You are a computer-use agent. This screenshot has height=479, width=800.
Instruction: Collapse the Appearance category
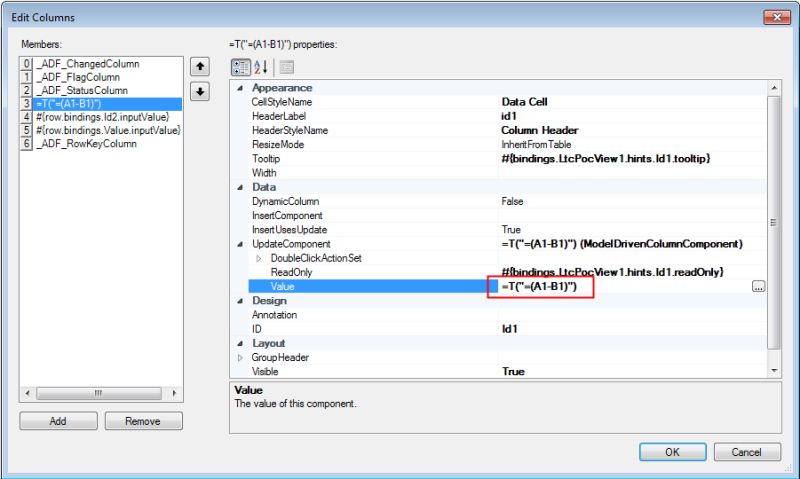tap(240, 88)
